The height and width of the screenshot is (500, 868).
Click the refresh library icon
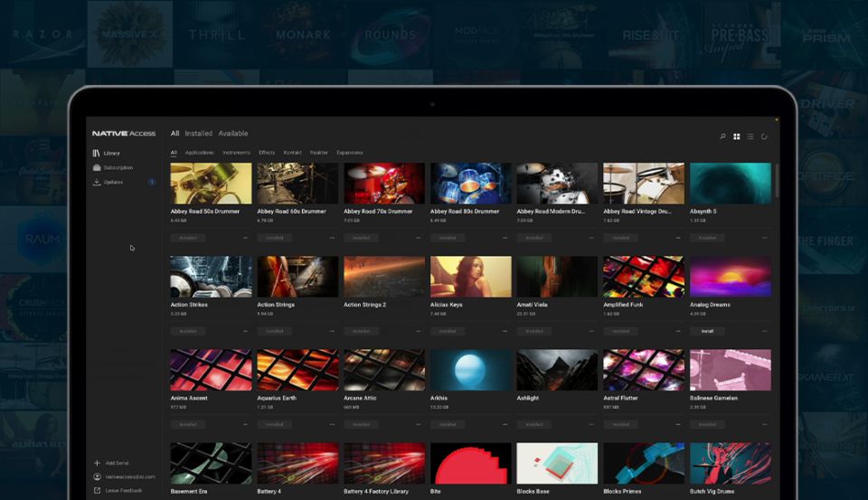[x=765, y=137]
